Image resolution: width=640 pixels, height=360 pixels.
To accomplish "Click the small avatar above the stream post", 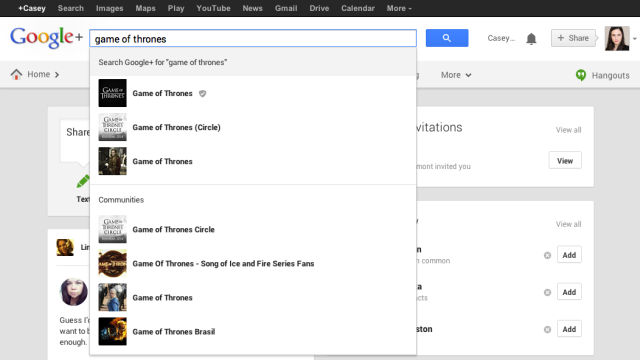I will [65, 247].
